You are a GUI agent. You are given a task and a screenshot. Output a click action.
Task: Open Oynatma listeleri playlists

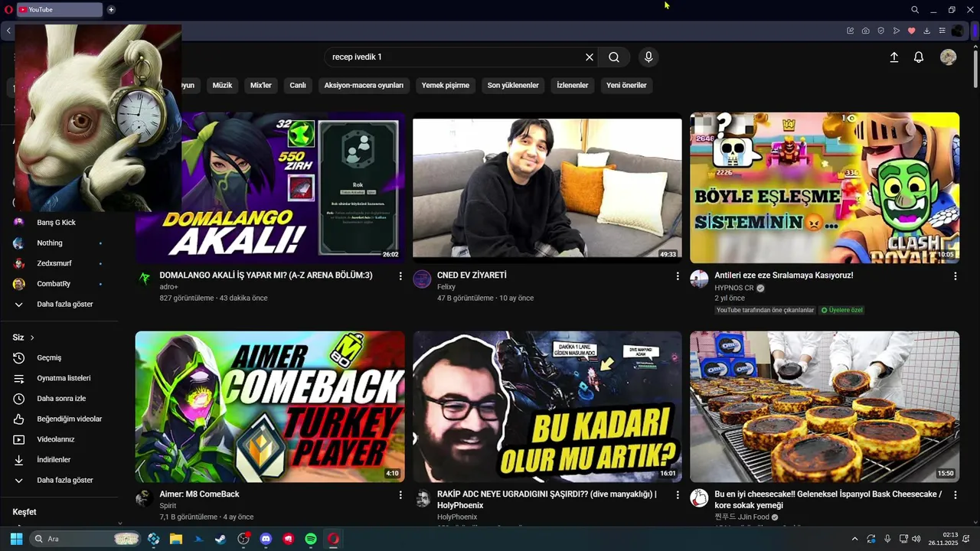click(x=65, y=378)
